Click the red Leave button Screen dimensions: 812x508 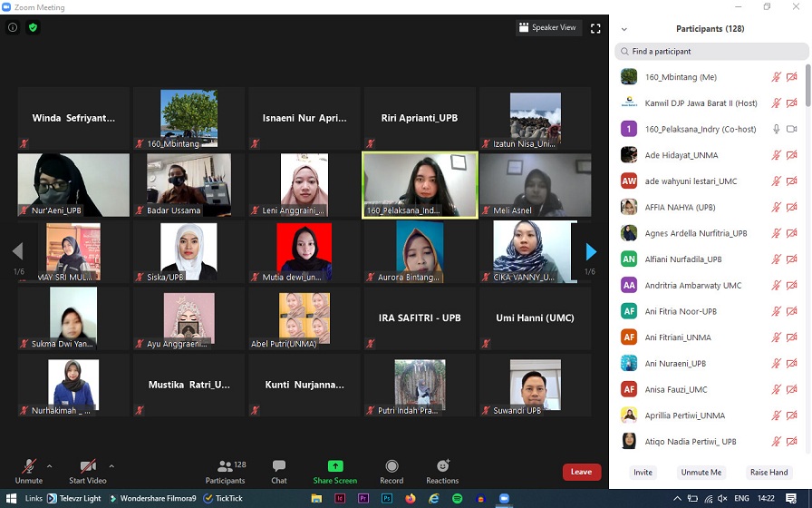581,472
